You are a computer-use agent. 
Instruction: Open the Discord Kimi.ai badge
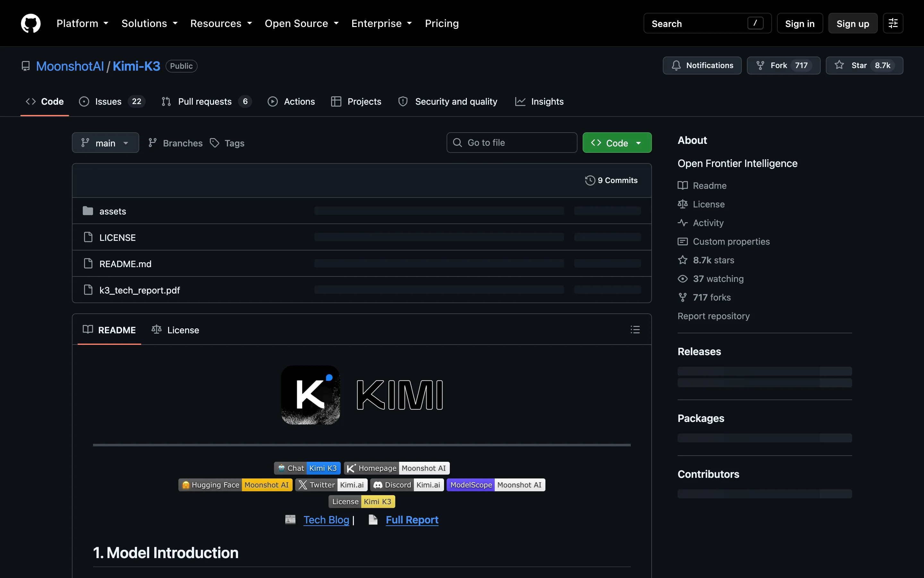407,485
